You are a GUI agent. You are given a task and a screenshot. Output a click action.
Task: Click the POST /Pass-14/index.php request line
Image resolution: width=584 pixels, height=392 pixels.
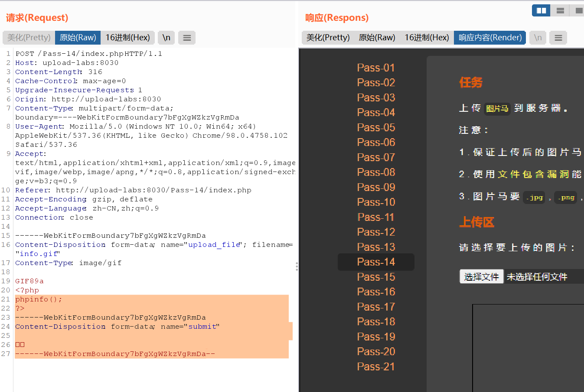pyautogui.click(x=89, y=54)
